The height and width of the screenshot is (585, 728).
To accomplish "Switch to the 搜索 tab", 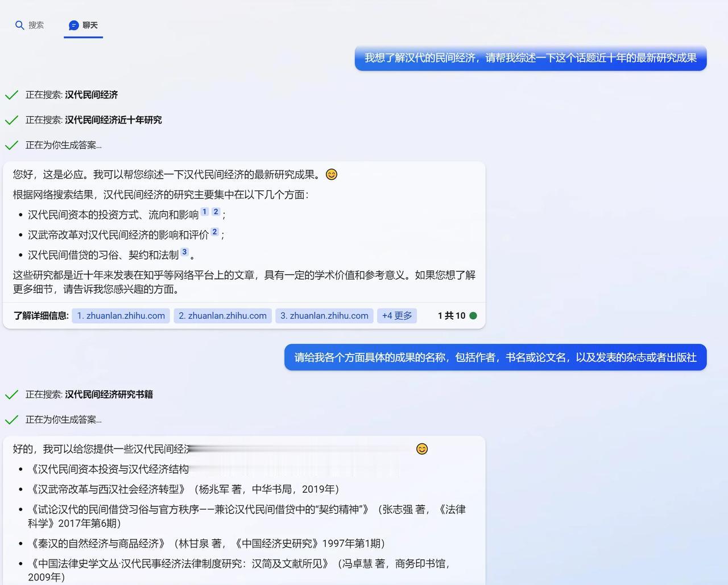I will pyautogui.click(x=30, y=25).
